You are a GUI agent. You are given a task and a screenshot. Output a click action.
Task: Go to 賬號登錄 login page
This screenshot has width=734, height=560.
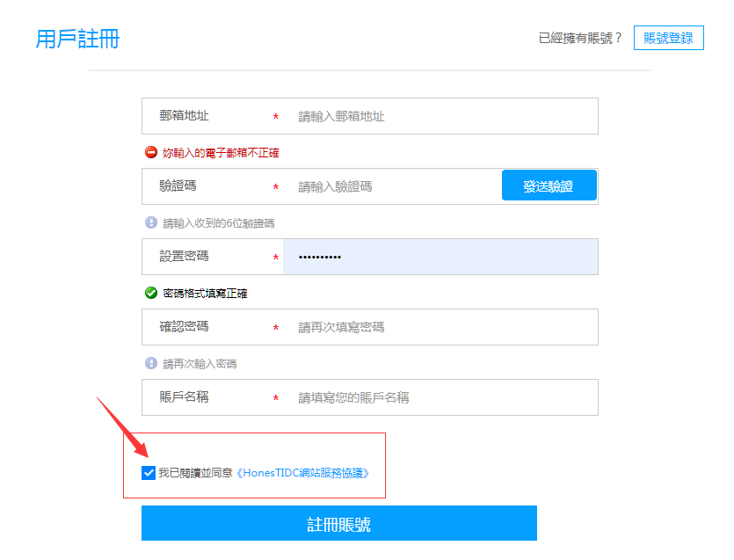668,38
